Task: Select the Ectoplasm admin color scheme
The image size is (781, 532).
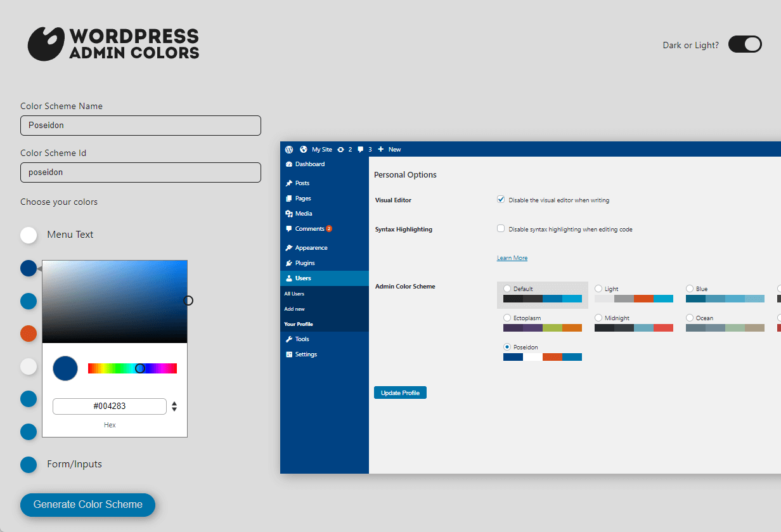Action: pos(507,317)
